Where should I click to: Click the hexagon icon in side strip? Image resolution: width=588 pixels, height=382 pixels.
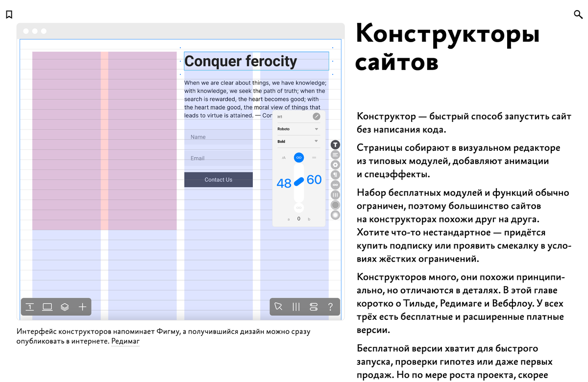335,165
